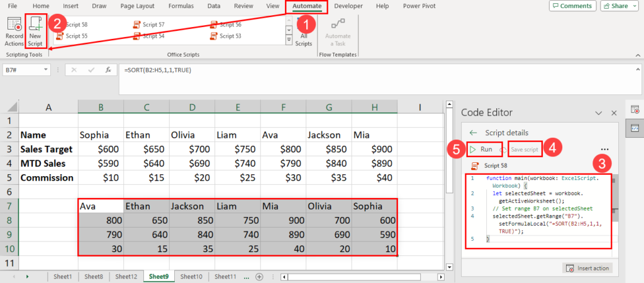Open more options ellipsis in Code Editor
The height and width of the screenshot is (283, 644).
604,149
